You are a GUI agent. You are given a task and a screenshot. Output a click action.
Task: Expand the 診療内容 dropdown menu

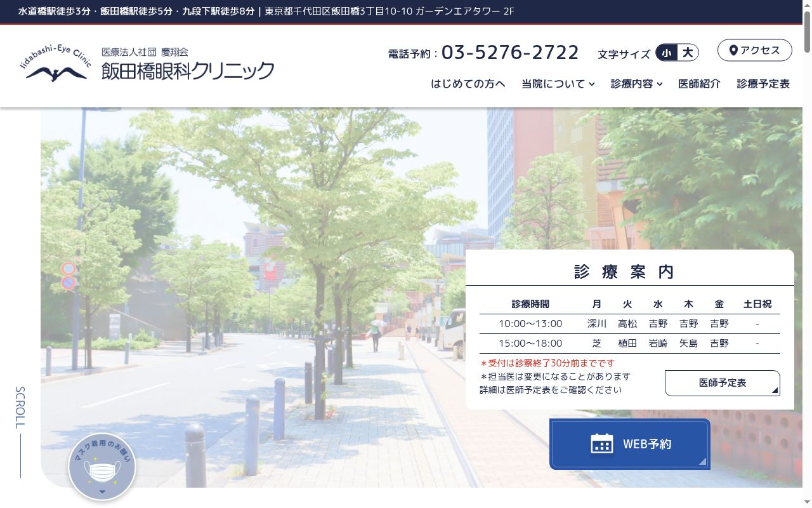(x=637, y=84)
